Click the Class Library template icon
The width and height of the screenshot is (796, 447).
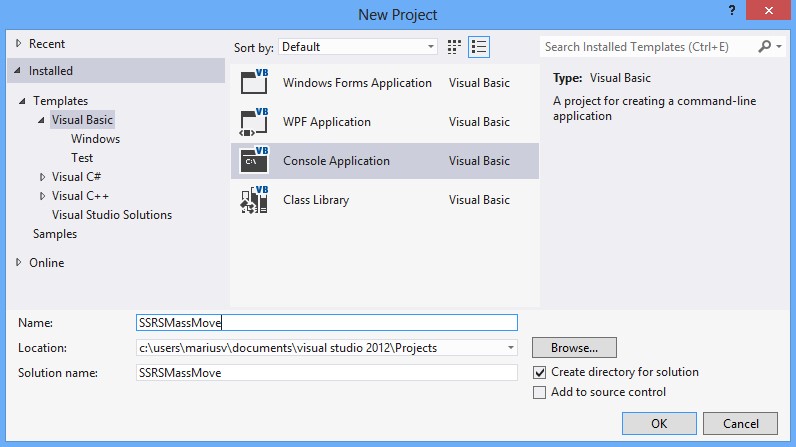[x=253, y=200]
